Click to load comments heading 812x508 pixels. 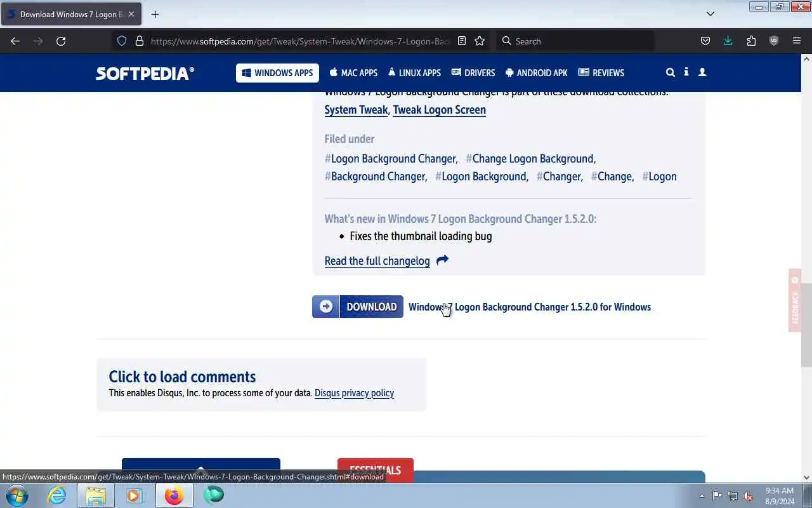(182, 377)
